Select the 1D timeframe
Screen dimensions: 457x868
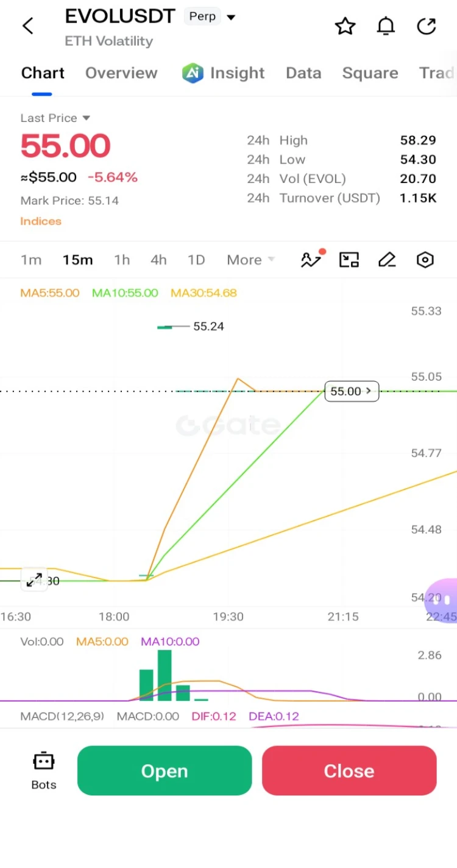pos(196,260)
